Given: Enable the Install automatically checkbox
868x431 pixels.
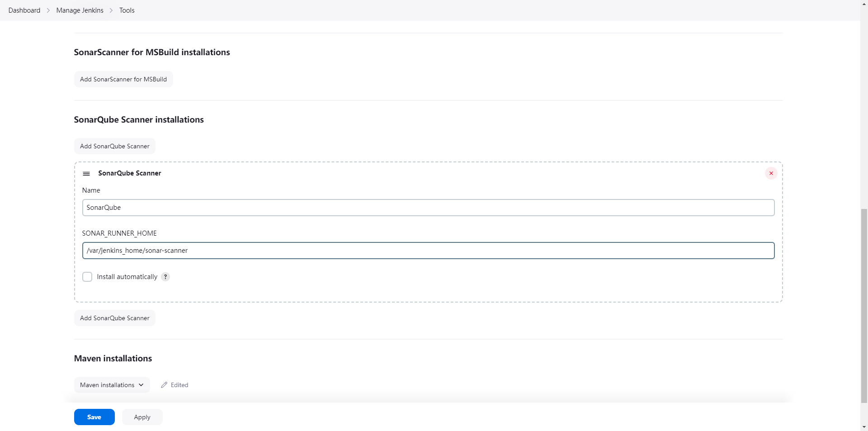Looking at the screenshot, I should tap(87, 277).
